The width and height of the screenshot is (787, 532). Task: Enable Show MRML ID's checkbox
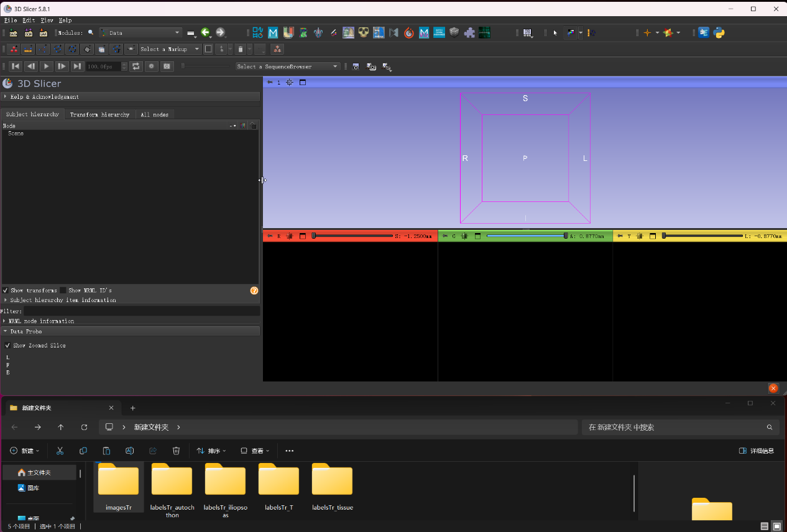[63, 290]
